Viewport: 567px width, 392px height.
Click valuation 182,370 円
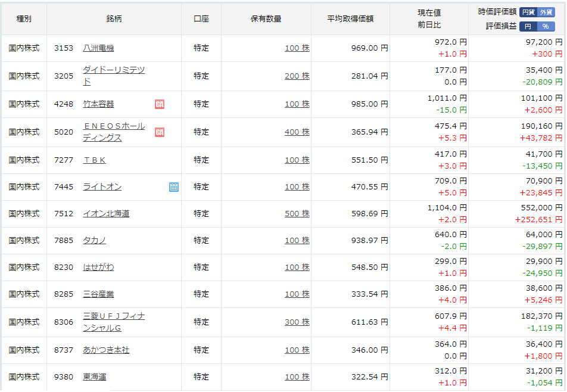coord(542,316)
